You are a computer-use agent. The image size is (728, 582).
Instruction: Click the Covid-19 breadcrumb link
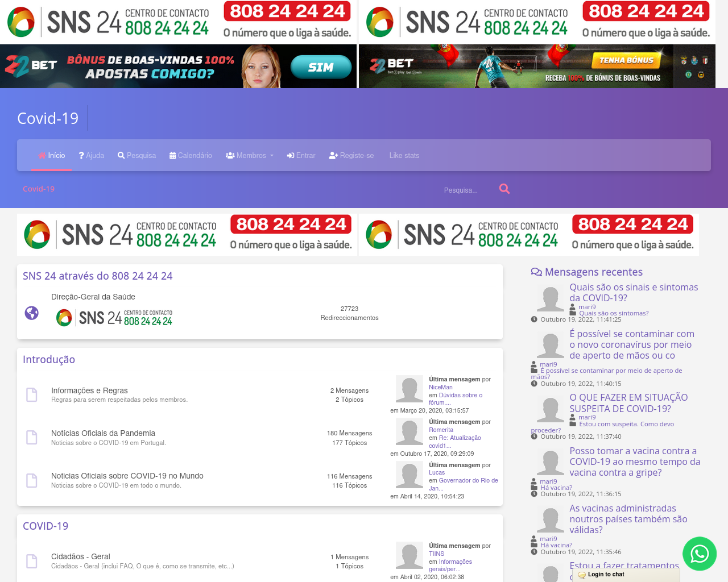coord(39,189)
